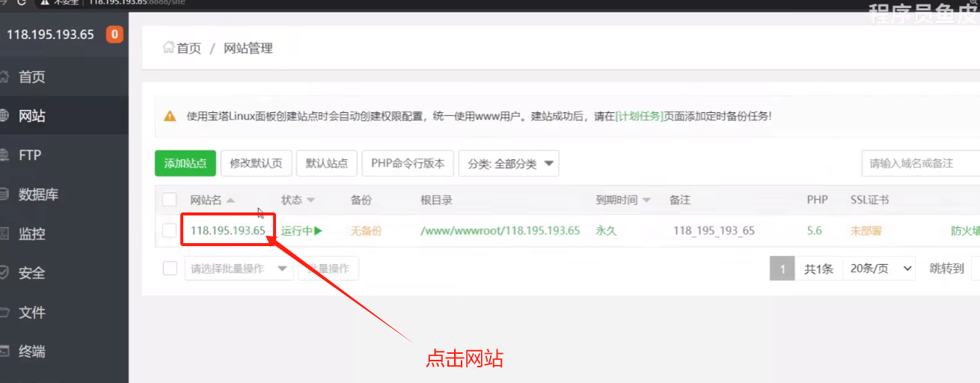This screenshot has height=383, width=980.
Task: Click the 根目录 column header
Action: (x=436, y=200)
